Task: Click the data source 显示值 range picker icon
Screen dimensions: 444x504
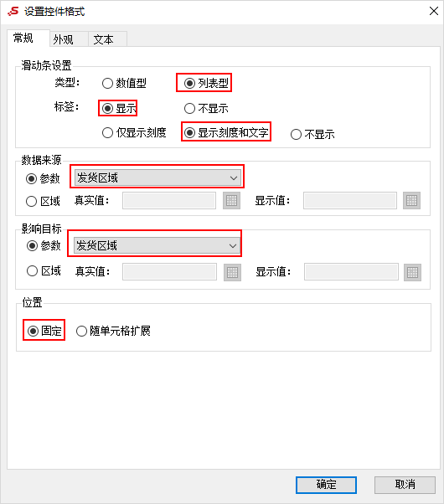Action: point(411,201)
